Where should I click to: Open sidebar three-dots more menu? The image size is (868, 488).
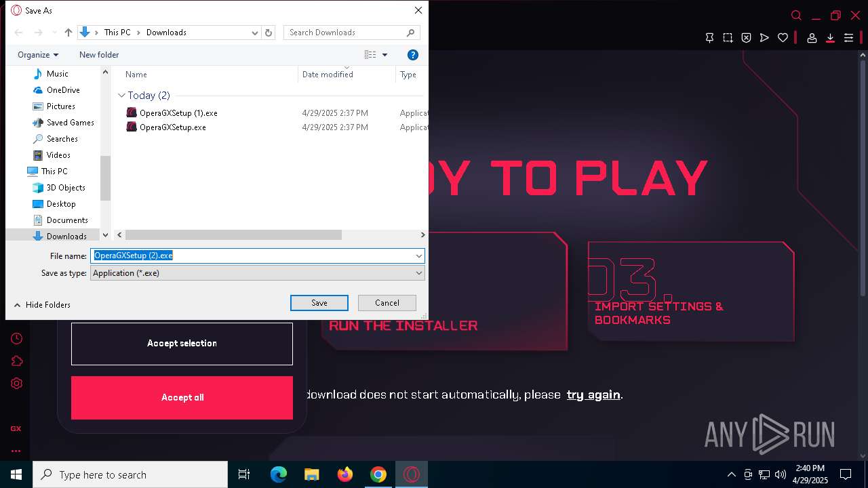click(16, 451)
